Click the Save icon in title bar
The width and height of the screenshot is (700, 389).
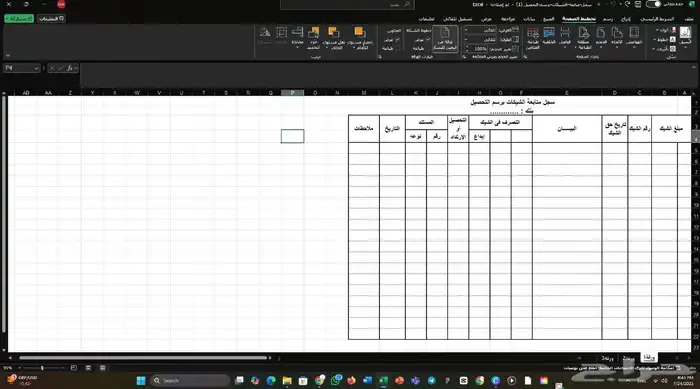pyautogui.click(x=638, y=4)
